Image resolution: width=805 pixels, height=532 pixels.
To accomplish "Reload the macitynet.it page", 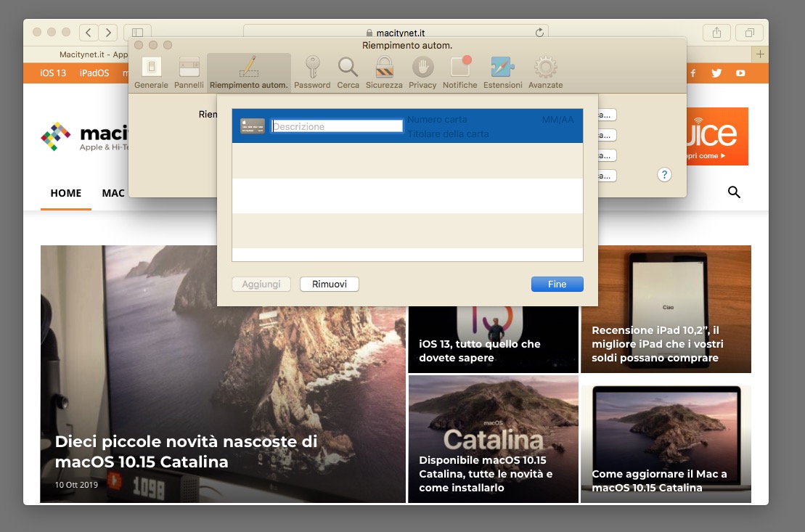I will (539, 32).
